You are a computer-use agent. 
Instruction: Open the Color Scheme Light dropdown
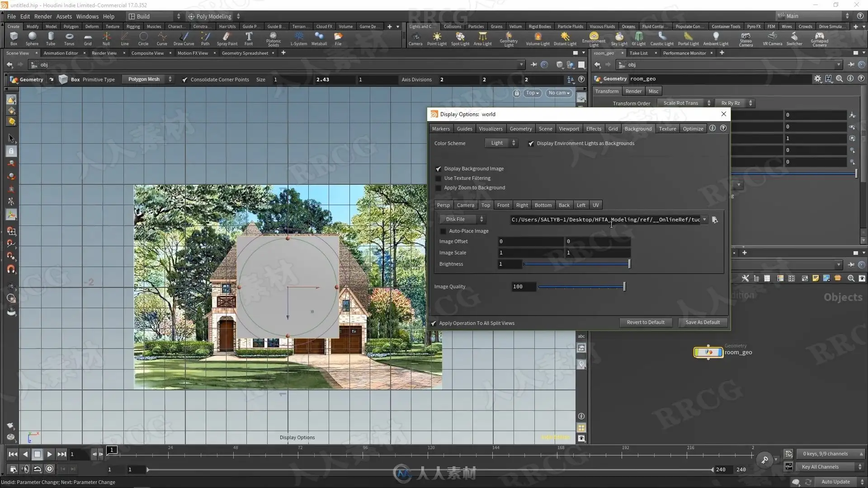501,143
